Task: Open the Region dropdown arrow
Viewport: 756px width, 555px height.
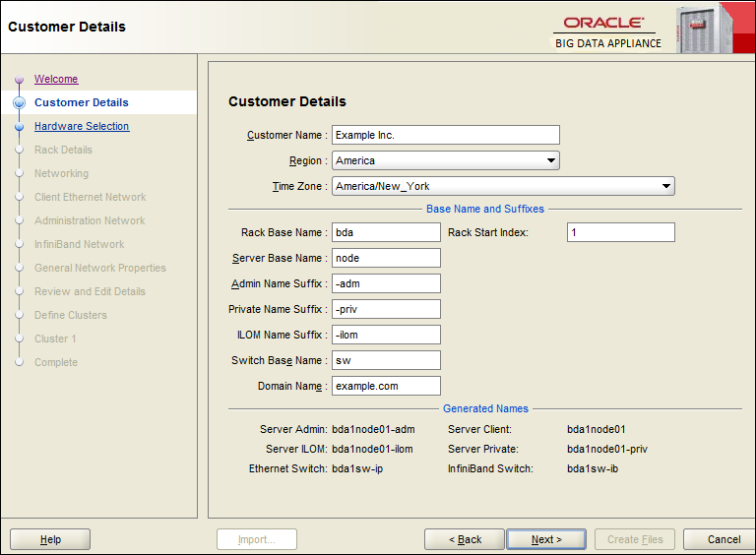Action: coord(550,160)
